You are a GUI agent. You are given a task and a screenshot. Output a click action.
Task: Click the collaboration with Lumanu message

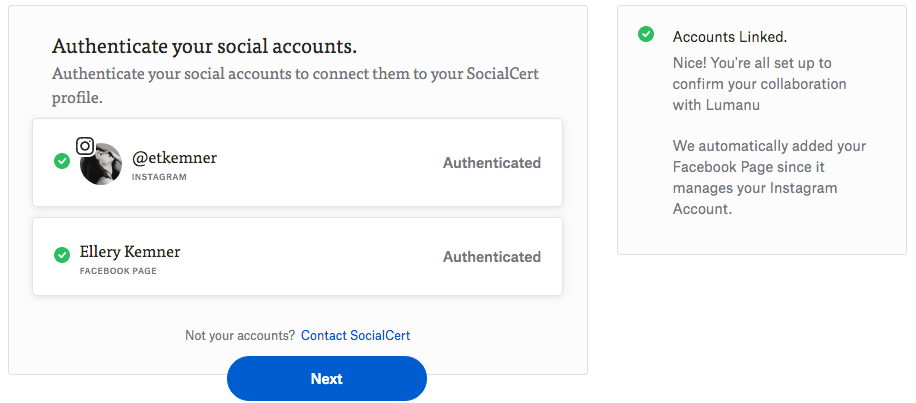759,84
